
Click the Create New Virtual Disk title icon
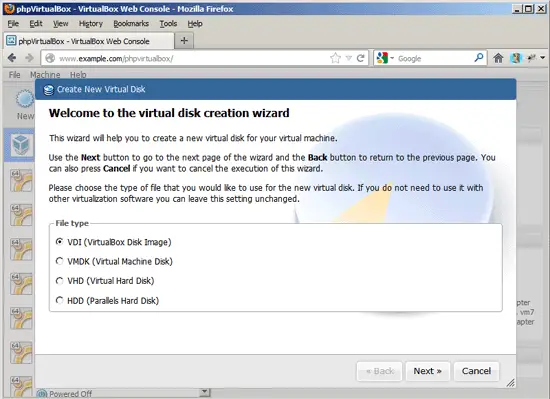pos(48,90)
